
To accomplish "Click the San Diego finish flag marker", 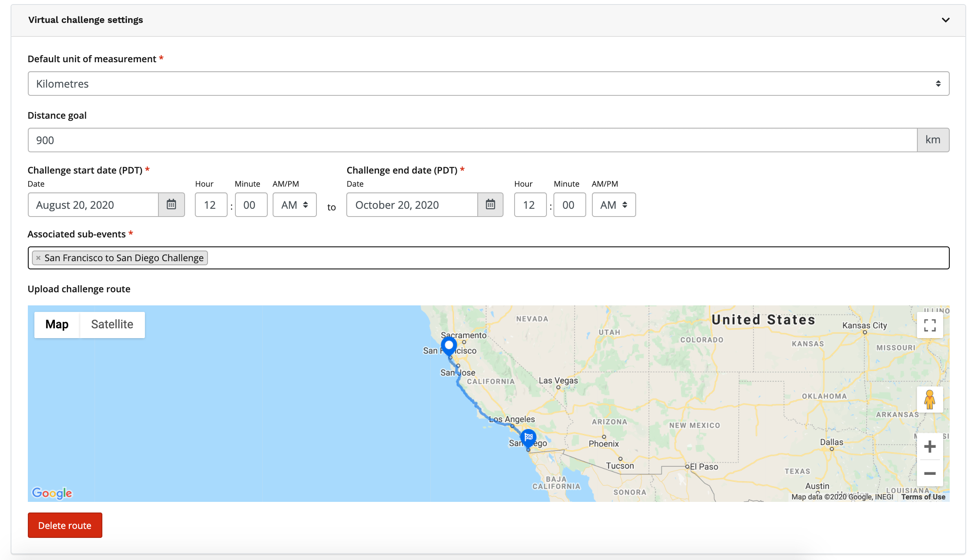I will 528,438.
